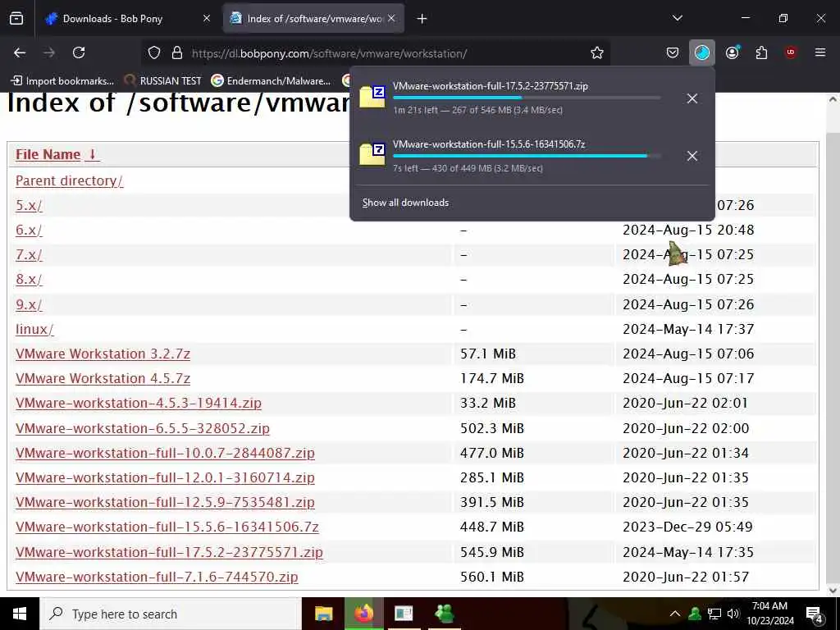
Task: Click the VMware 15.5.6 7z download file icon
Action: (x=373, y=155)
